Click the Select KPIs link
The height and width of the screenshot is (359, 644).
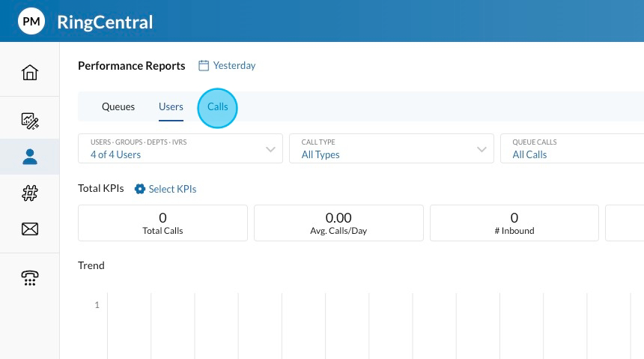point(172,189)
